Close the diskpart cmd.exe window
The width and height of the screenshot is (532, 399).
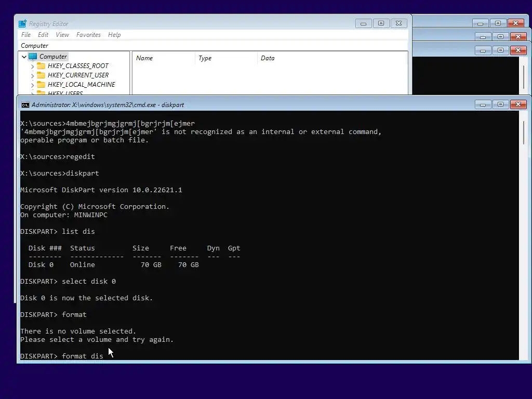(518, 104)
